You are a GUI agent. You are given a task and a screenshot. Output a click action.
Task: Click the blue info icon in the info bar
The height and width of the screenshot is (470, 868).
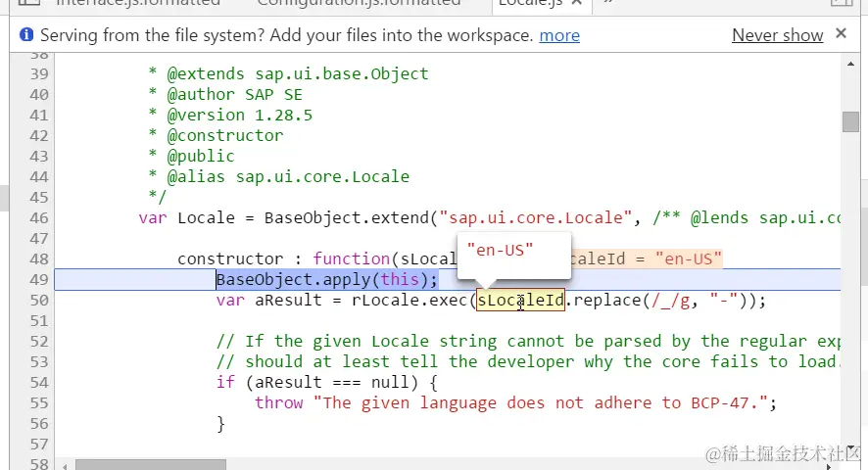(26, 35)
